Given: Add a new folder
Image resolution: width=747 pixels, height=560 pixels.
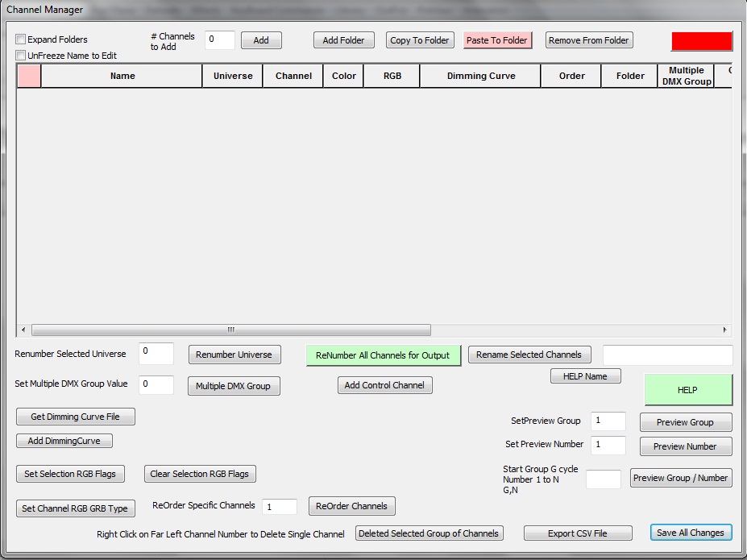Looking at the screenshot, I should (343, 39).
